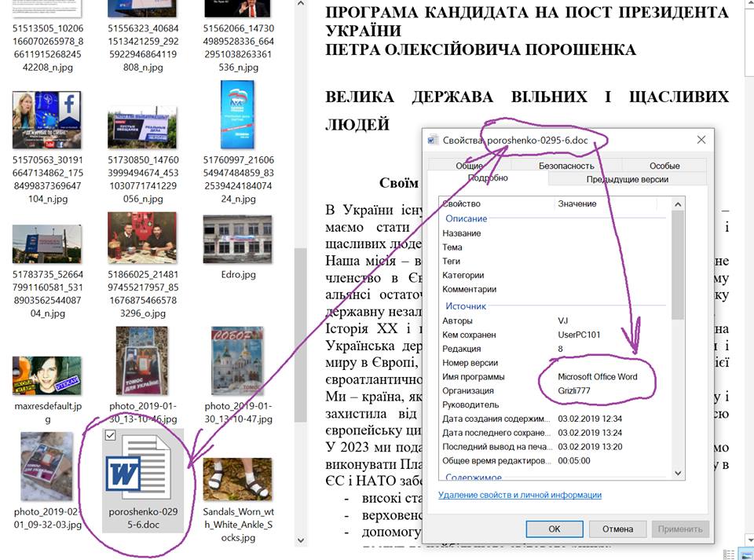The width and height of the screenshot is (754, 560).
Task: Switch to the Безопасность tab
Action: pos(566,166)
